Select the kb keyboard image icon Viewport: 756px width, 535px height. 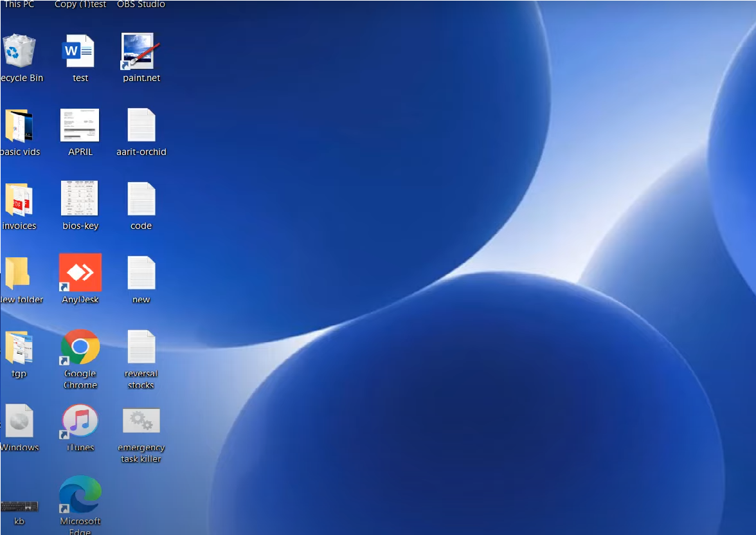tap(19, 506)
